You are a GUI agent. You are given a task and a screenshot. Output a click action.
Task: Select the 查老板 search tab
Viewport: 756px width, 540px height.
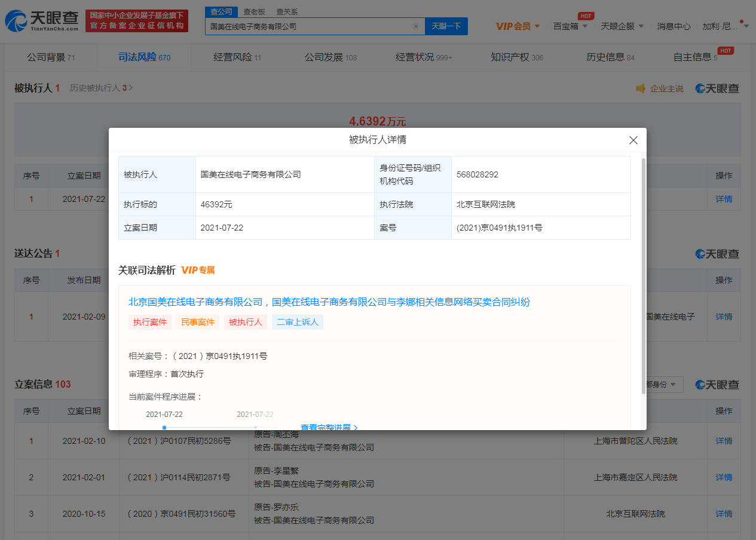254,12
